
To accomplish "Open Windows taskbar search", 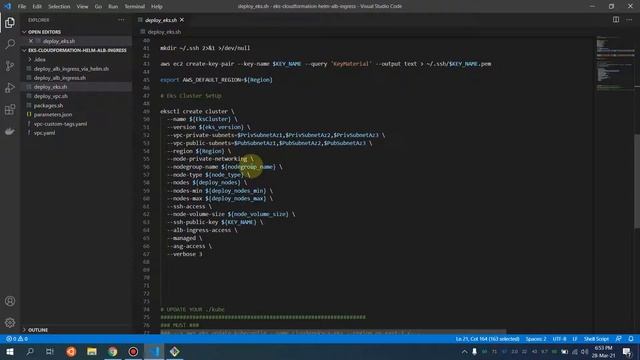I will point(30,351).
